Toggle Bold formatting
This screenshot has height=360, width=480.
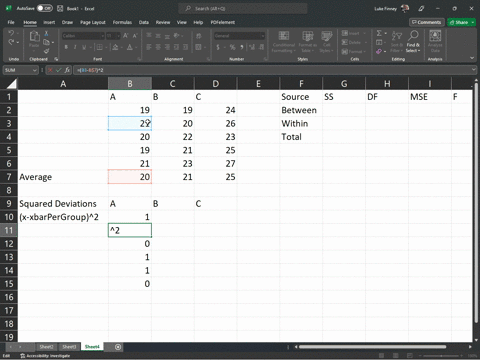point(66,47)
